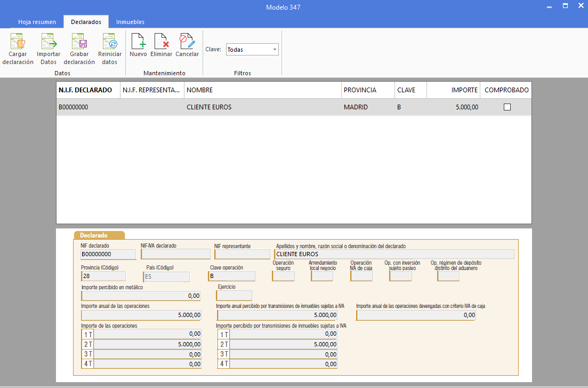Viewport: 588px width, 388px height.
Task: Click 4T field under Importe de las operaciones
Action: click(x=147, y=364)
